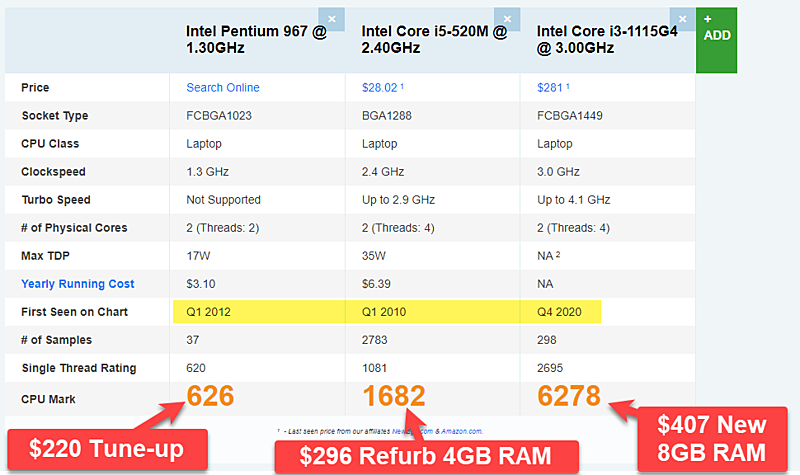Screen dimensions: 800x475
Task: Click the 6278 CPU Mark score
Action: [x=569, y=396]
